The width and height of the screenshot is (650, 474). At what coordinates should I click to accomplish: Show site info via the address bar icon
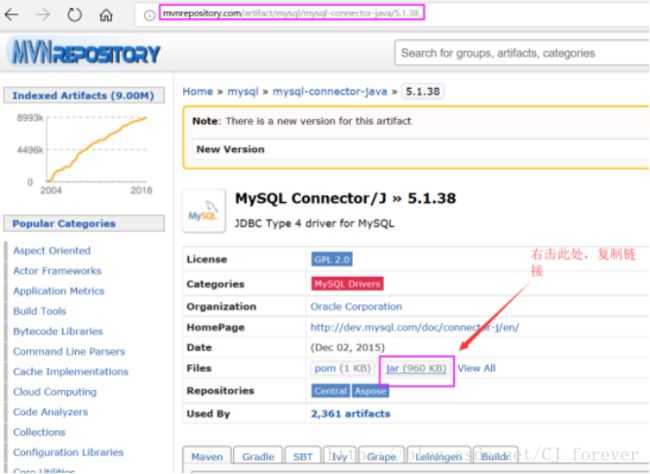(x=149, y=15)
